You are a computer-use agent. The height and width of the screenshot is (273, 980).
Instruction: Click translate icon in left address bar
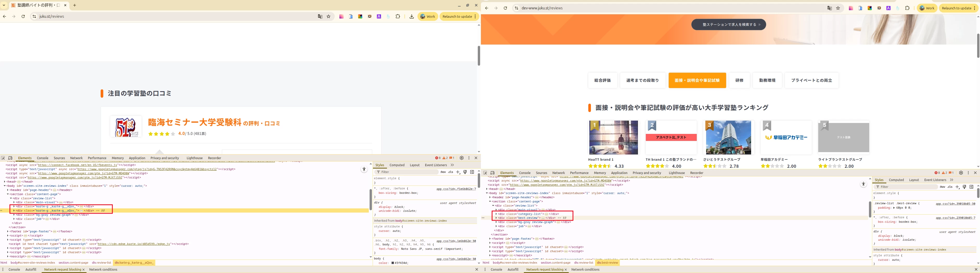coord(320,16)
